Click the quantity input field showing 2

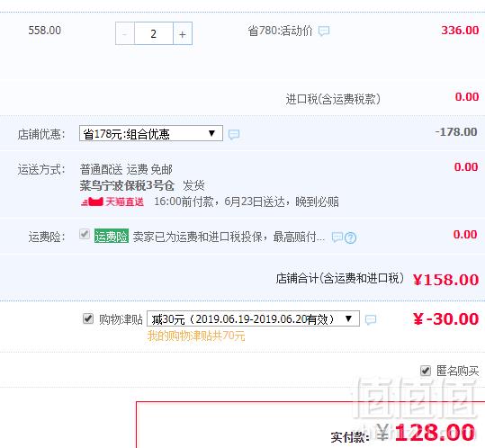pyautogui.click(x=154, y=33)
